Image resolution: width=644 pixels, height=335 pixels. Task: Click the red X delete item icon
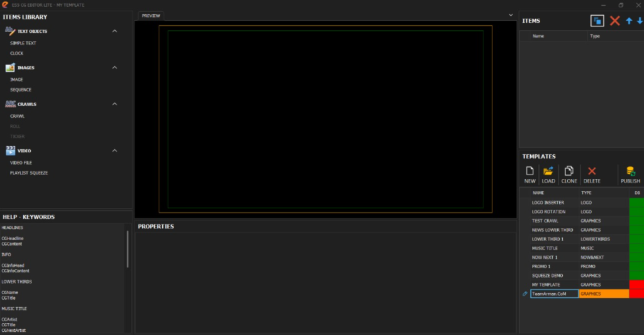pos(614,21)
